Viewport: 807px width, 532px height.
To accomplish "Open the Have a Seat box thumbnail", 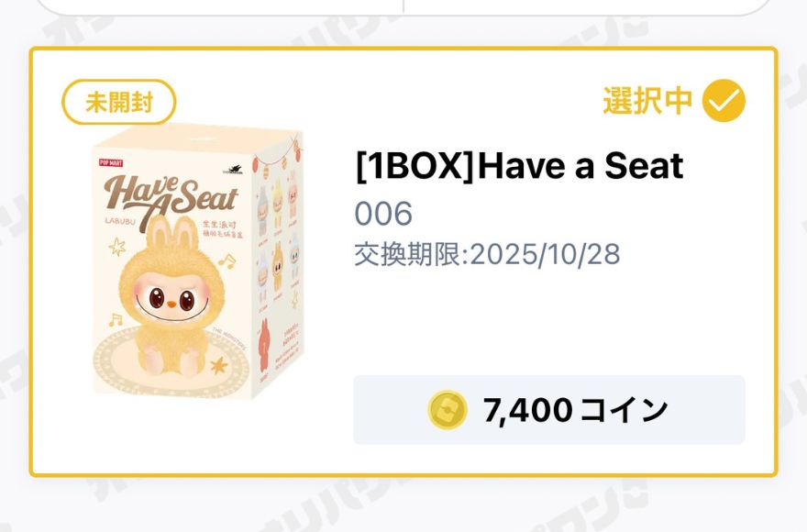I will 198,261.
